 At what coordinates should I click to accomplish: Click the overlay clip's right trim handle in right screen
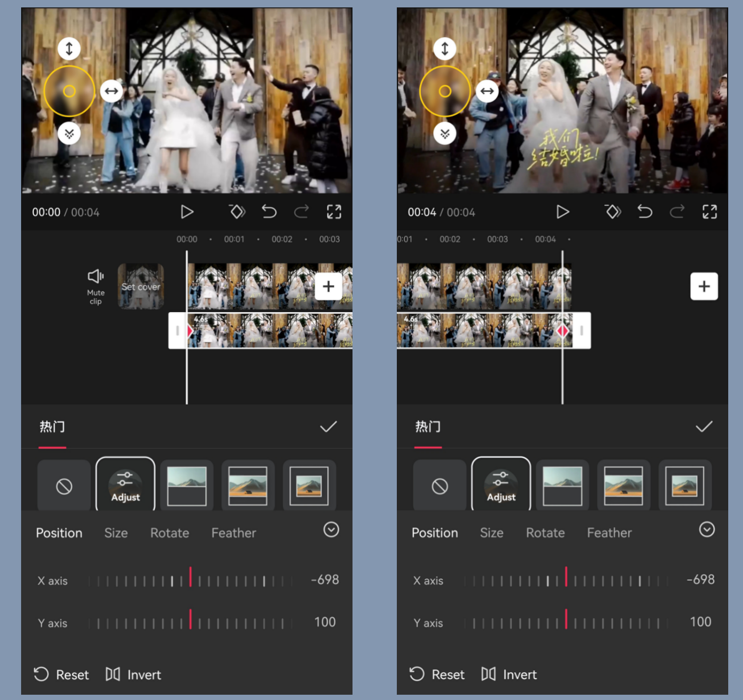click(582, 331)
